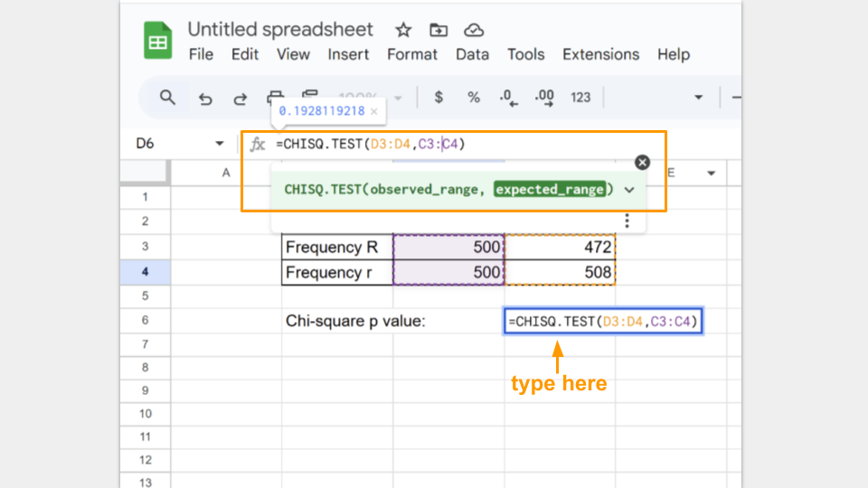Format as percent
Viewport: 868px width, 488px height.
click(473, 98)
